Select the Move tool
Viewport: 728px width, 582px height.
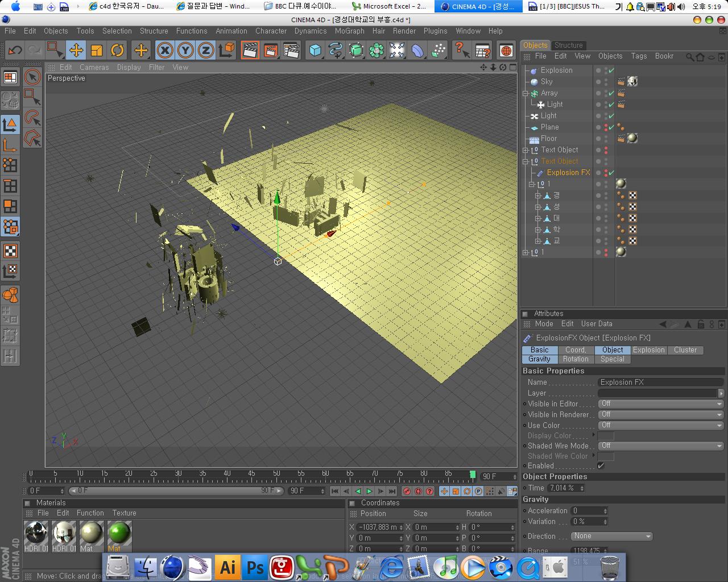76,50
